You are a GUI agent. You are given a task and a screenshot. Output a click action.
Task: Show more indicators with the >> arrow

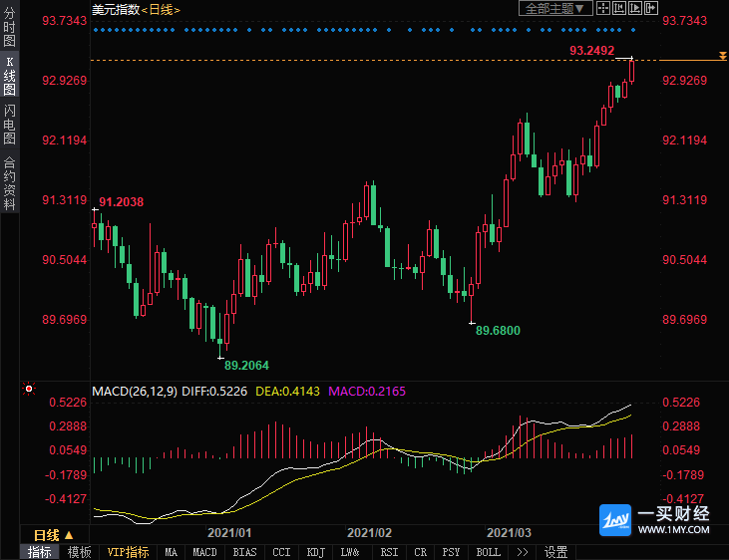[x=523, y=552]
